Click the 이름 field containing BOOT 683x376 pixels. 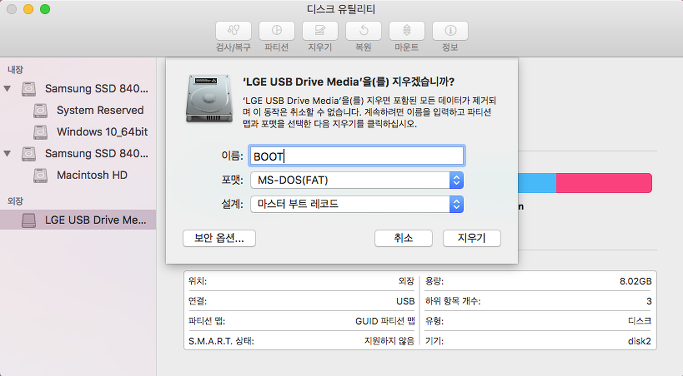click(x=357, y=156)
